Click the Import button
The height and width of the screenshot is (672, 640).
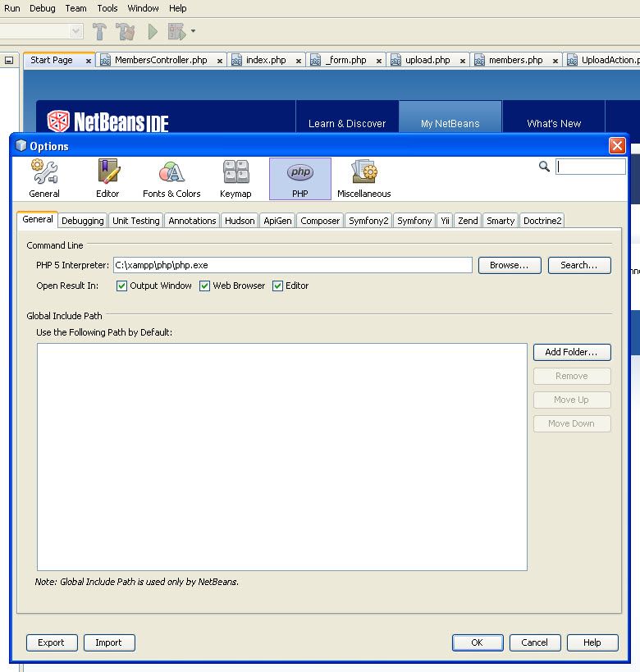(109, 642)
